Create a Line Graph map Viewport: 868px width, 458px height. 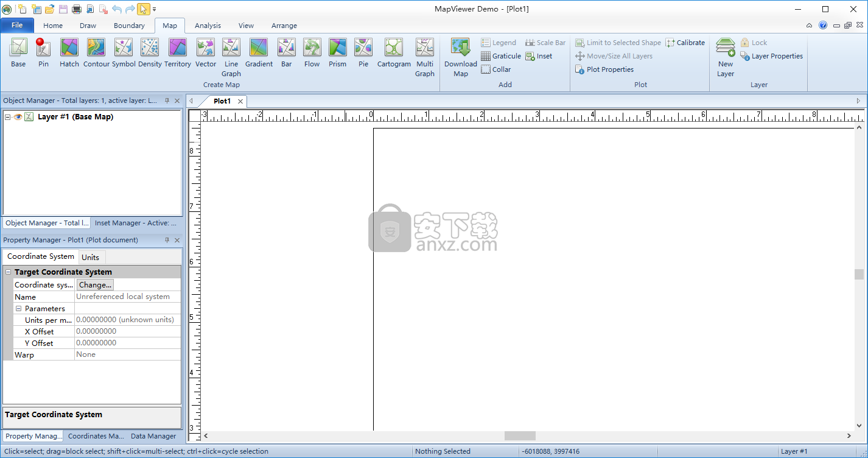tap(231, 58)
